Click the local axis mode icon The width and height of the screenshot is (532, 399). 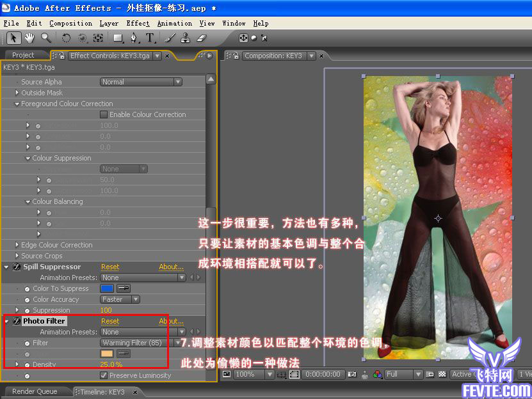(x=243, y=38)
